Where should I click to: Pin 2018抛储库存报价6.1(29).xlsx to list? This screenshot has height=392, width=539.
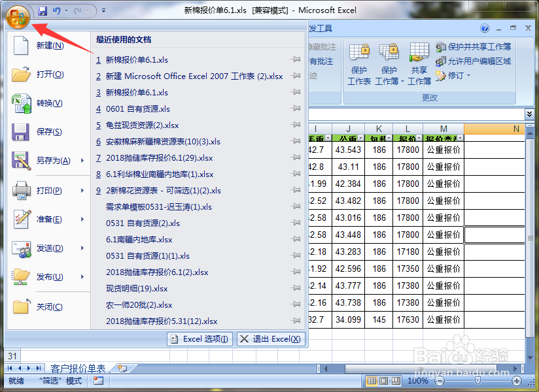click(x=295, y=157)
